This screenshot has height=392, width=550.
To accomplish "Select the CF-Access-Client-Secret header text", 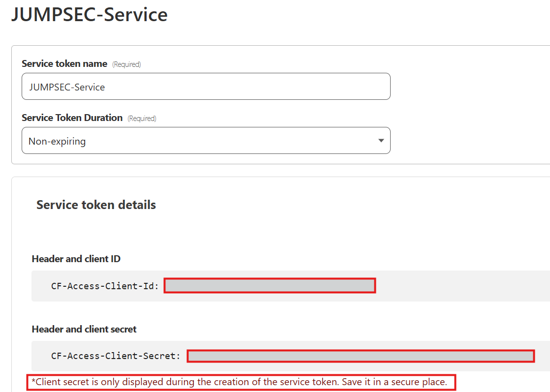I will tap(116, 356).
